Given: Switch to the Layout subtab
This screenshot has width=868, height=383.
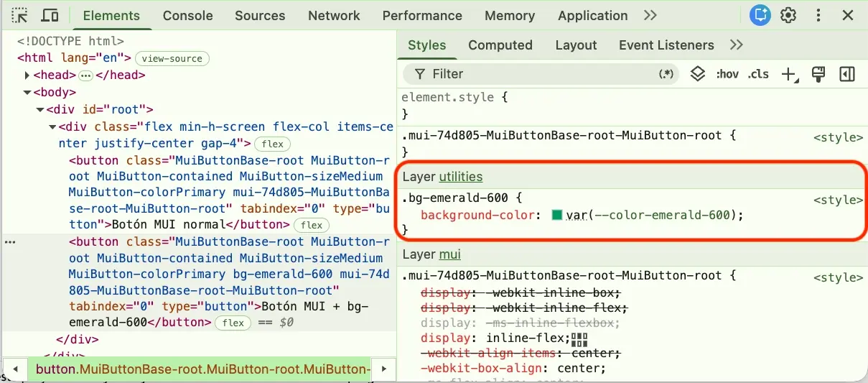Looking at the screenshot, I should click(x=576, y=45).
